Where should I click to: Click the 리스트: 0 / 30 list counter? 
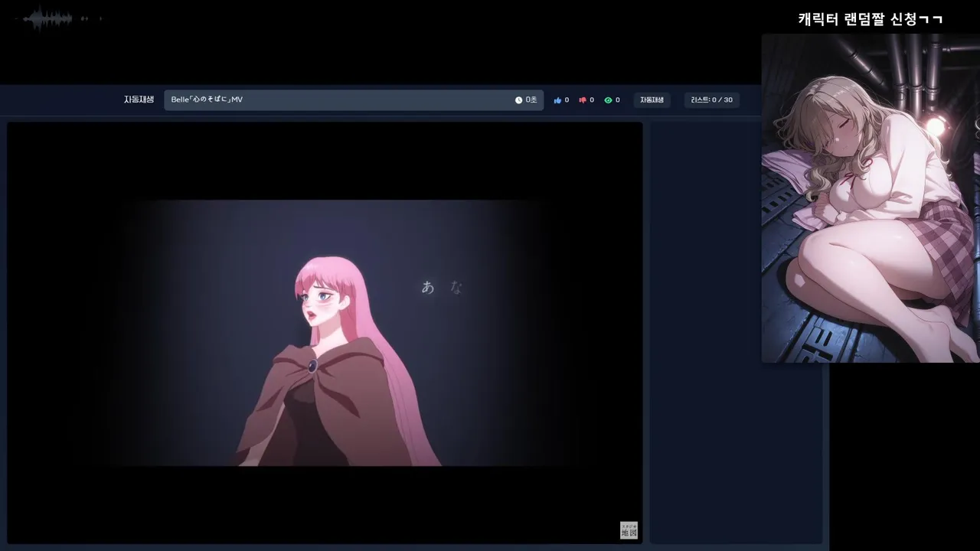711,100
